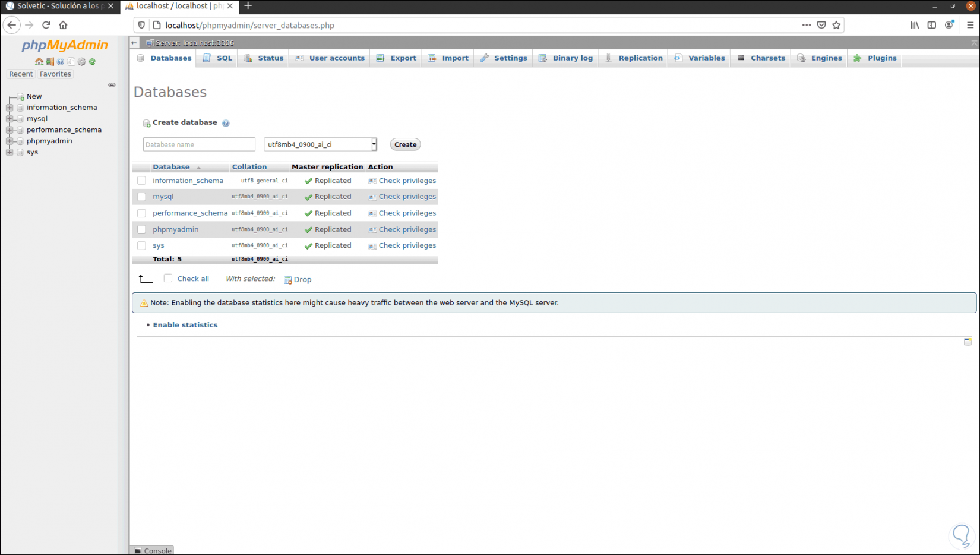The height and width of the screenshot is (555, 980).
Task: Tick the information_schema row checkbox
Action: [141, 181]
